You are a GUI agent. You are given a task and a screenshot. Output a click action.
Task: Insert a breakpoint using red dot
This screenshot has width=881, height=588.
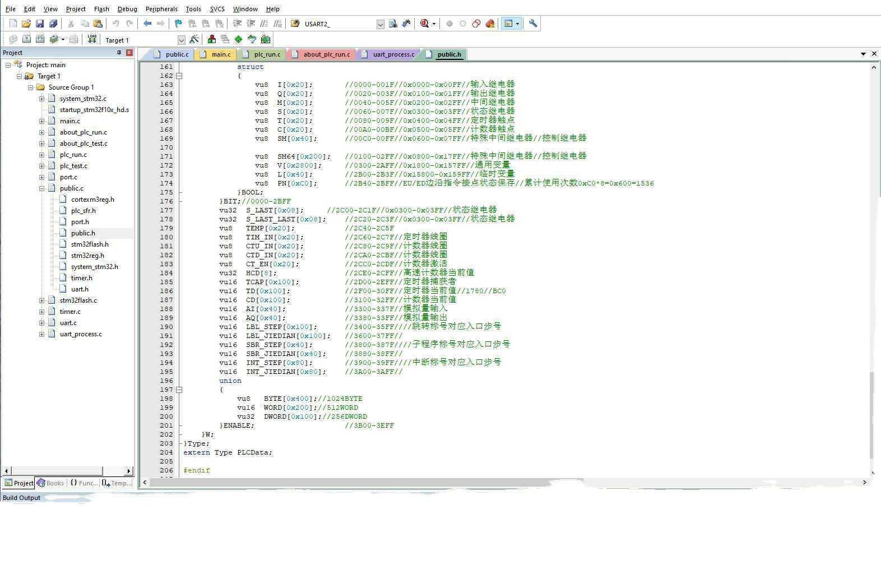click(449, 24)
